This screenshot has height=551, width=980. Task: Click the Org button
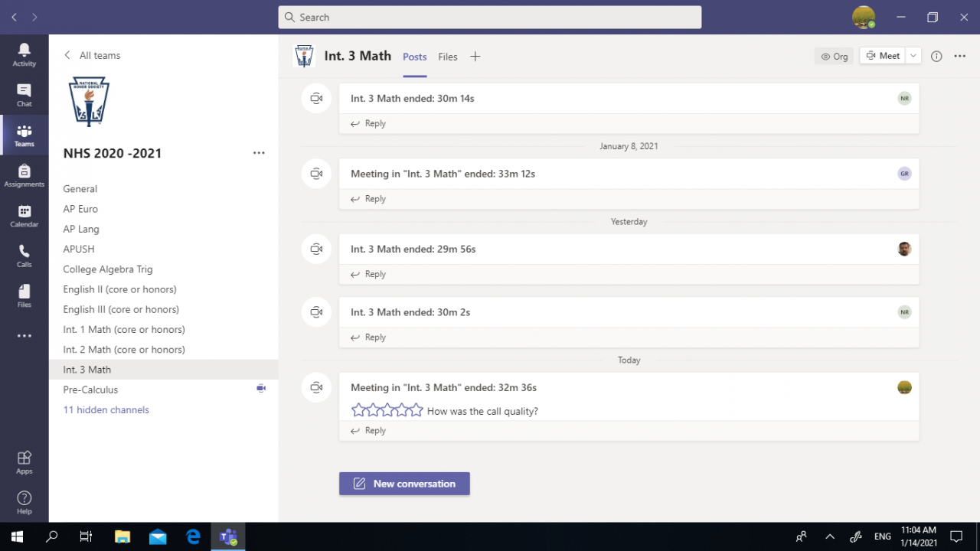coord(834,56)
